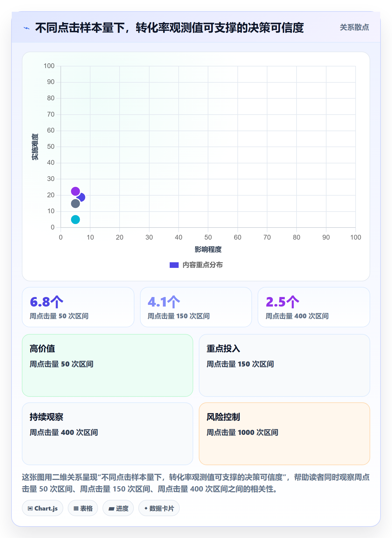Image resolution: width=392 pixels, height=538 pixels.
Task: Select the purple scatter point
Action: pos(75,191)
